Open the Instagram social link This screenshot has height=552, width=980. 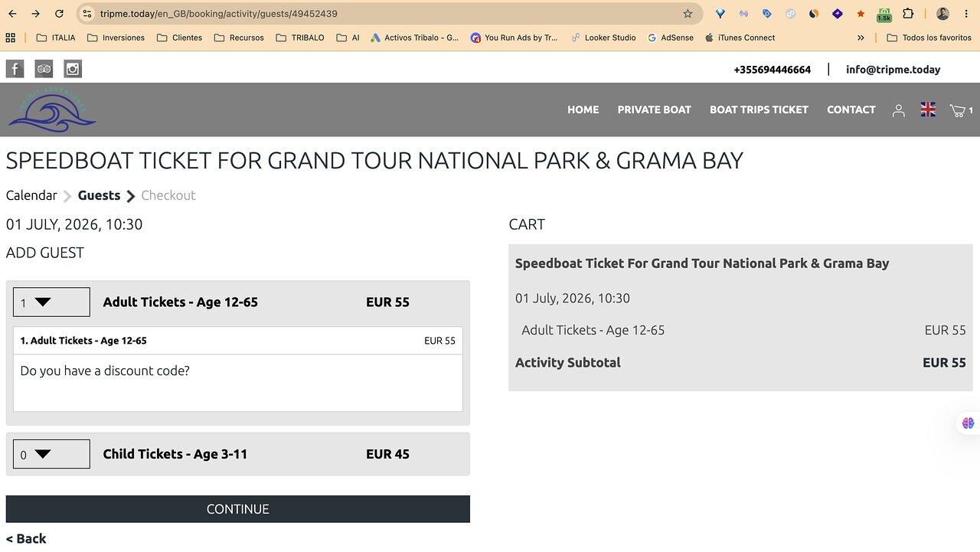pos(73,69)
